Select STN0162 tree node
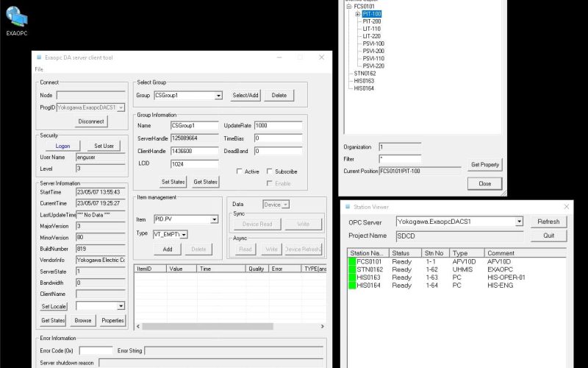Viewport: 588px width, 368px height. click(x=365, y=74)
